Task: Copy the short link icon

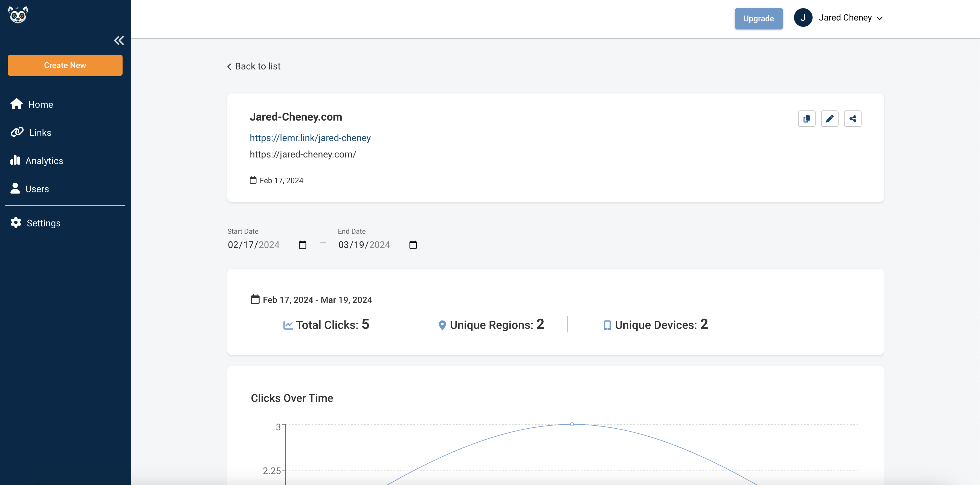Action: click(807, 119)
